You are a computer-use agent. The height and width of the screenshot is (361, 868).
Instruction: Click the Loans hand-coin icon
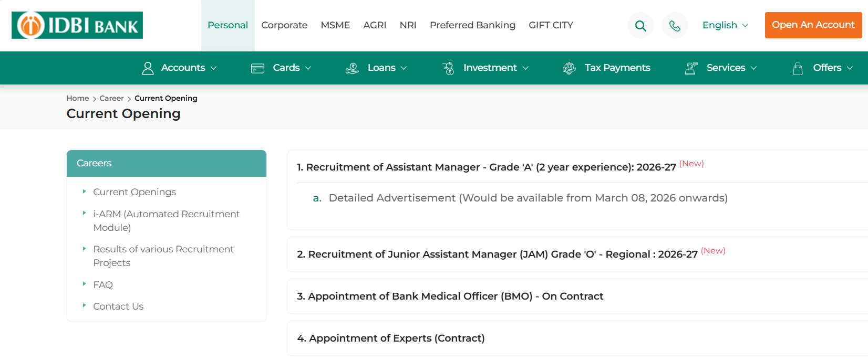[352, 68]
